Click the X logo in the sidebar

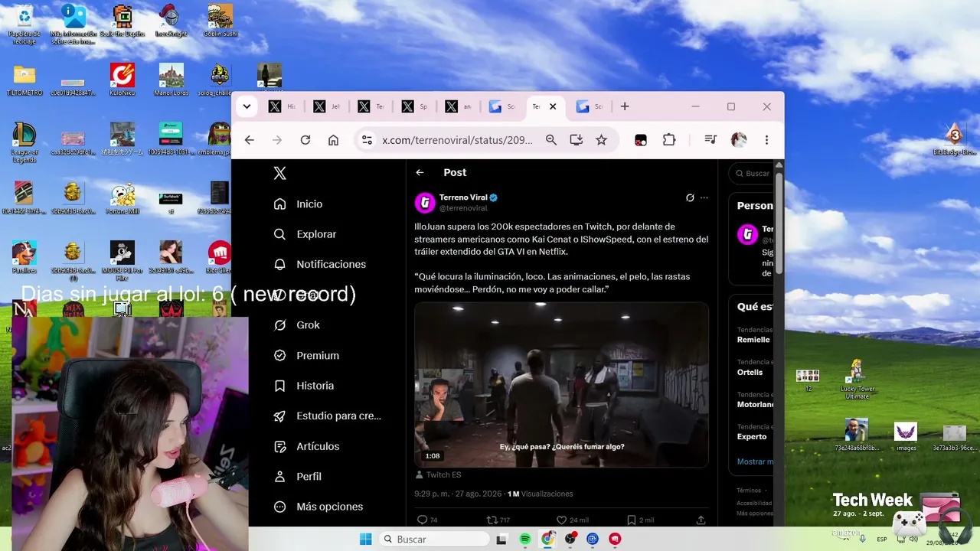click(x=280, y=173)
